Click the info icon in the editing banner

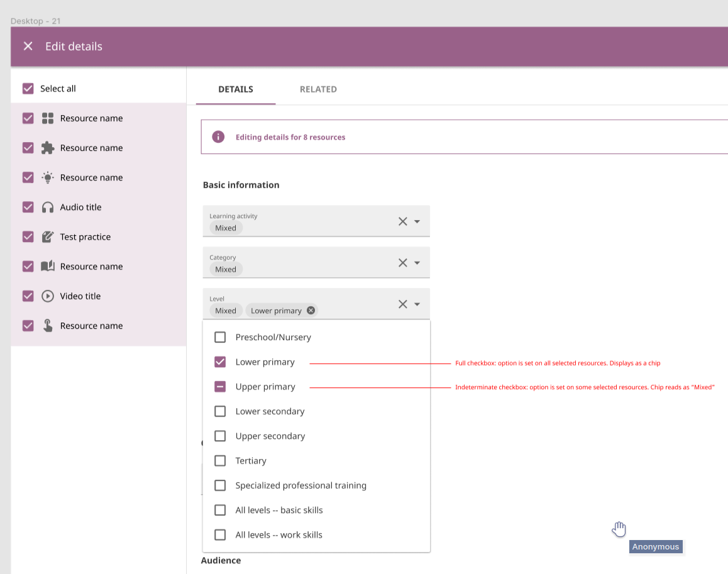pyautogui.click(x=217, y=136)
